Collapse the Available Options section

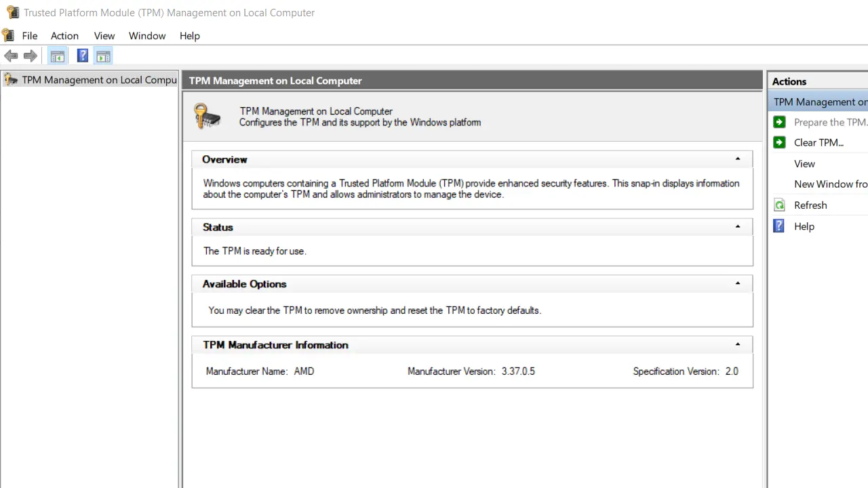(x=738, y=284)
